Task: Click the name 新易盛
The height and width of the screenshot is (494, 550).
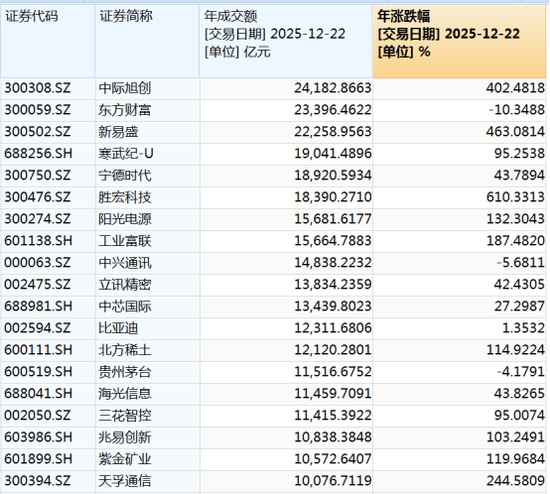Action: tap(118, 132)
